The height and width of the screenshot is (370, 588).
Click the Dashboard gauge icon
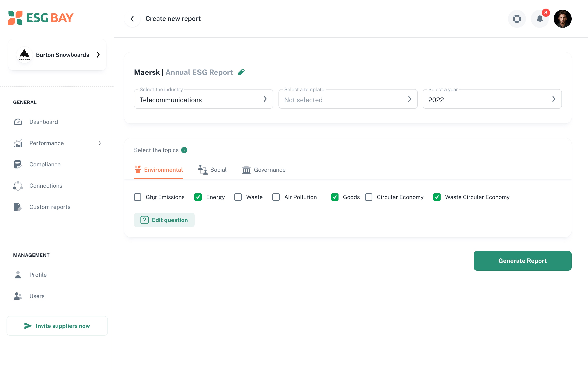point(18,122)
